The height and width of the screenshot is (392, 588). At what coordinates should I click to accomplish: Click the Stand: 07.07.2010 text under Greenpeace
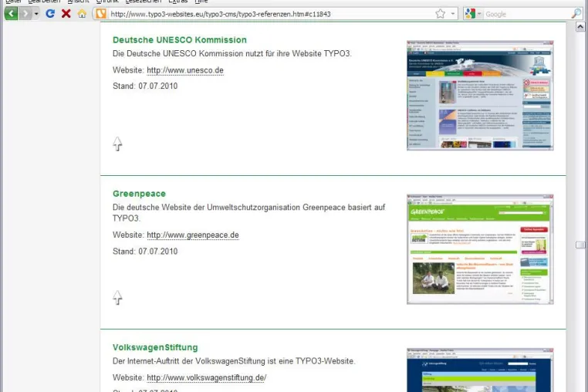[145, 252]
